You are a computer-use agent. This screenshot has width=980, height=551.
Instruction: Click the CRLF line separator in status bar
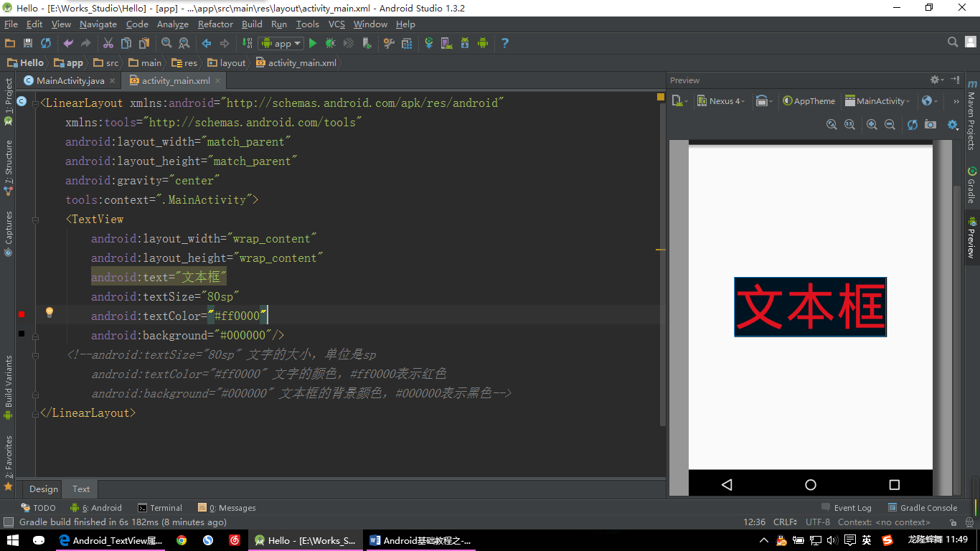(x=785, y=522)
